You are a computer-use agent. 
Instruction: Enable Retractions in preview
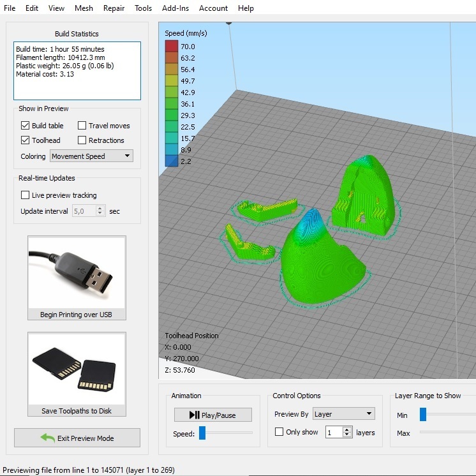[x=82, y=140]
